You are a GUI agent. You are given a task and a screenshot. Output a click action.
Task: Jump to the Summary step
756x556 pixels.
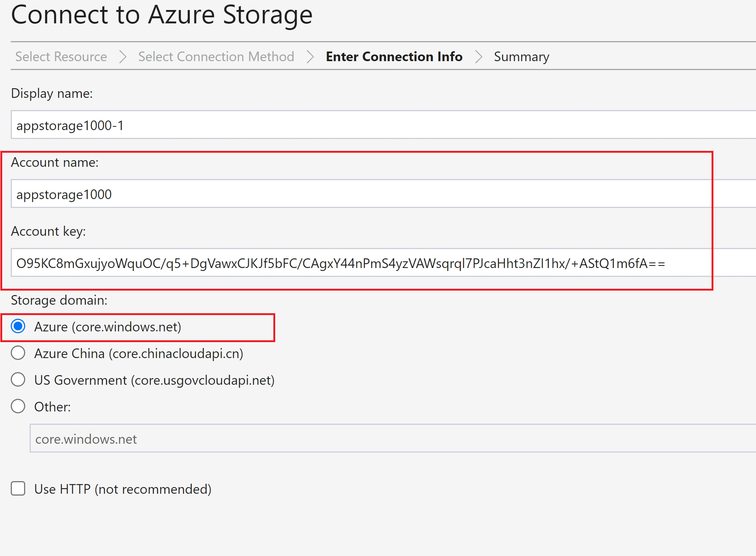coord(522,57)
